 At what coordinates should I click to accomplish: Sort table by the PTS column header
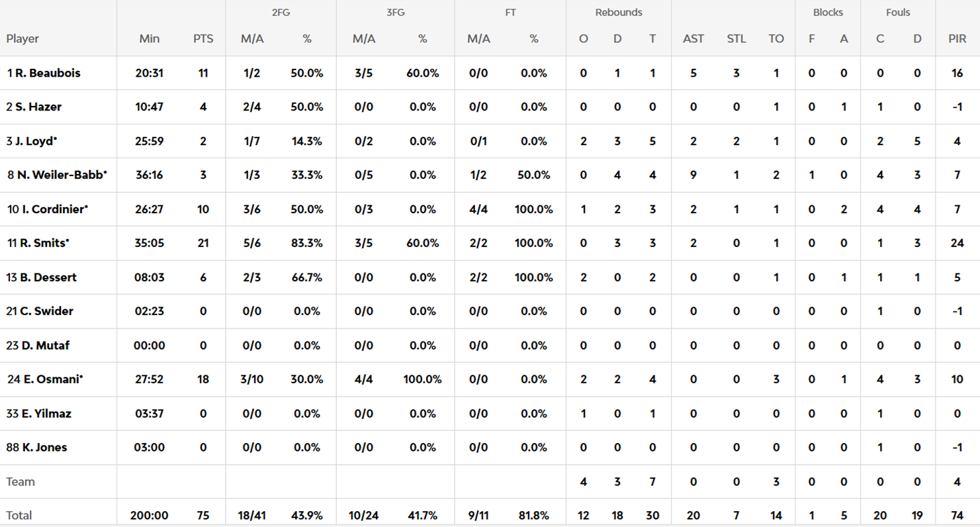203,38
